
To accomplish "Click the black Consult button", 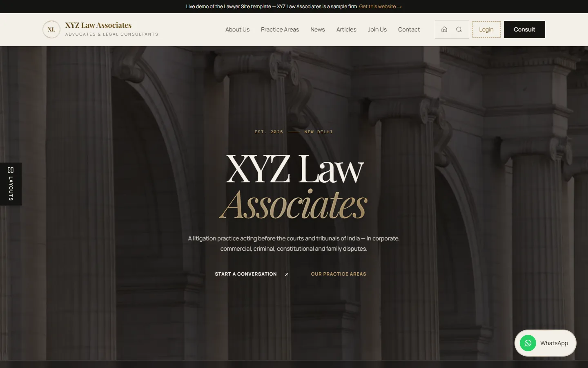I will click(525, 29).
